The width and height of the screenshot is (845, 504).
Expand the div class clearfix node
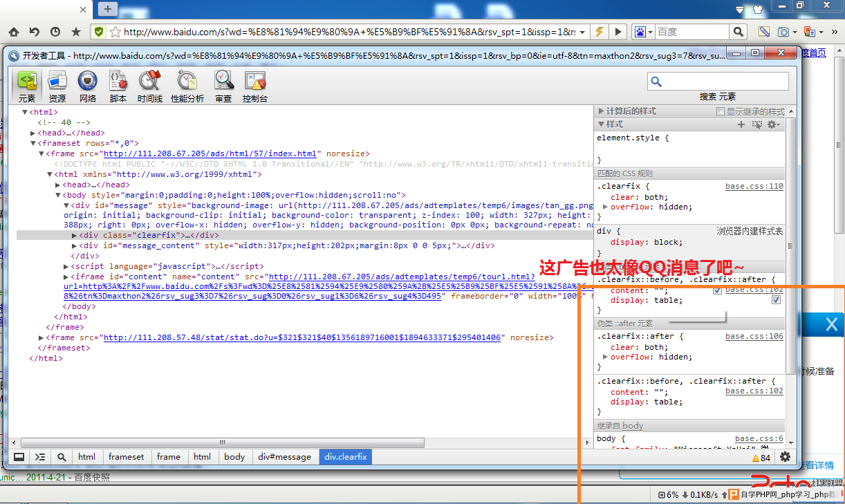click(75, 235)
